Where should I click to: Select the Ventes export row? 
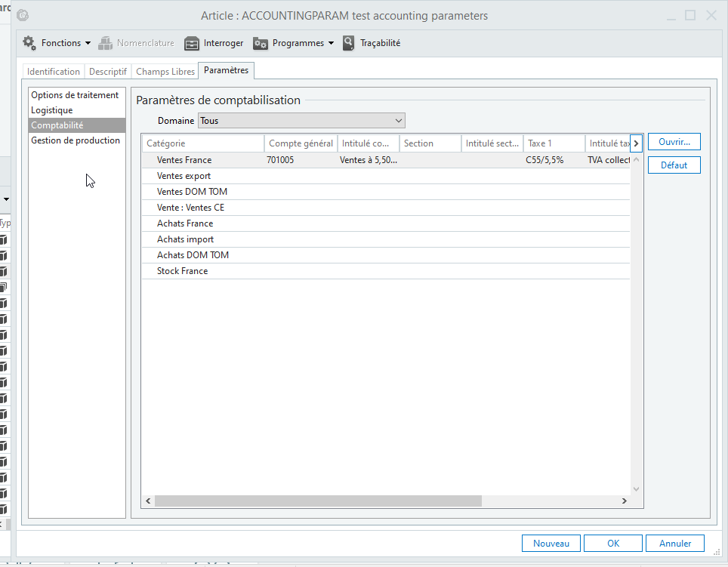click(x=386, y=176)
